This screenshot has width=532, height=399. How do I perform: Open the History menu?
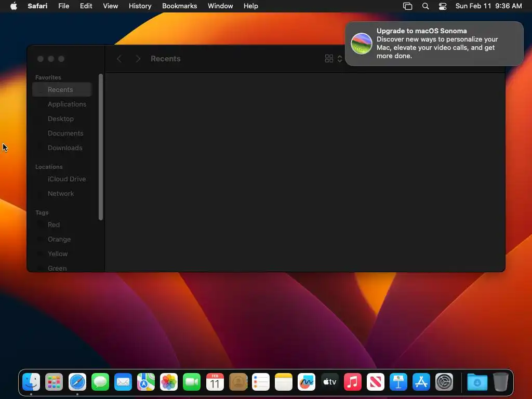pyautogui.click(x=140, y=6)
